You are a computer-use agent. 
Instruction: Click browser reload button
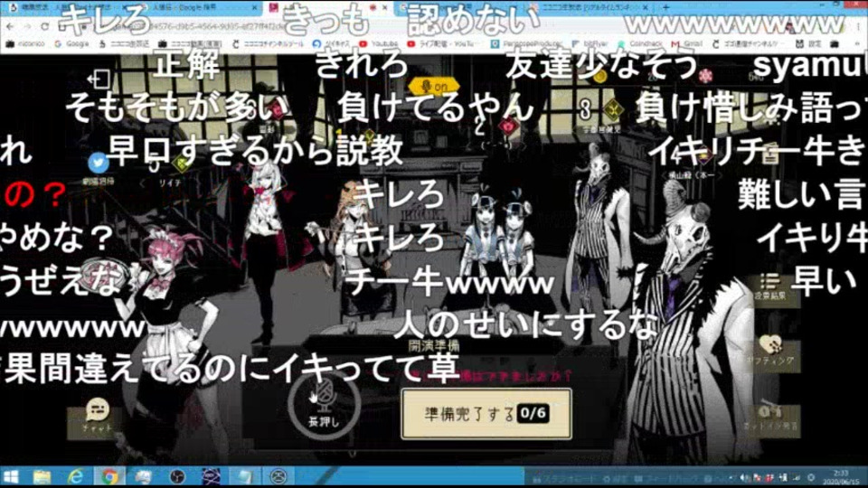pyautogui.click(x=45, y=26)
